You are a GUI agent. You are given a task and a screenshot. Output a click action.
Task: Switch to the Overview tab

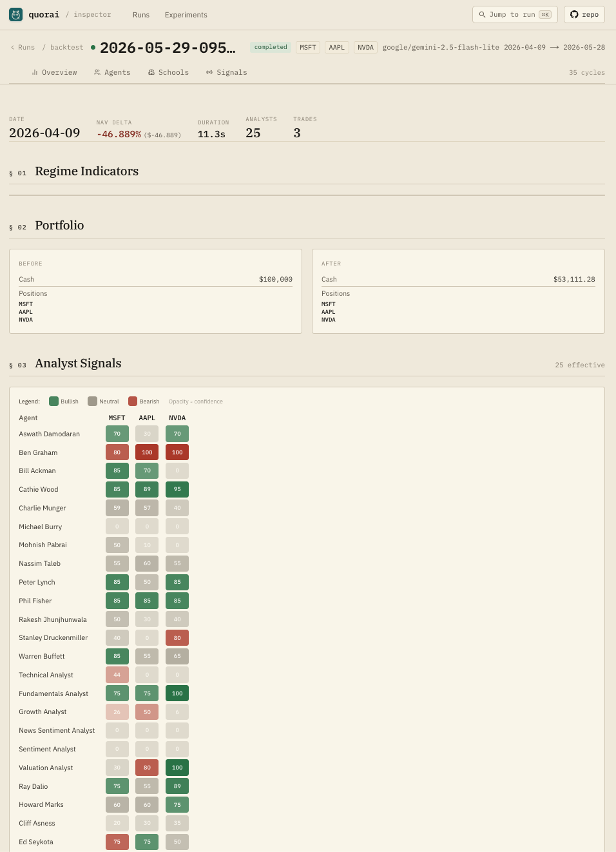(x=54, y=73)
